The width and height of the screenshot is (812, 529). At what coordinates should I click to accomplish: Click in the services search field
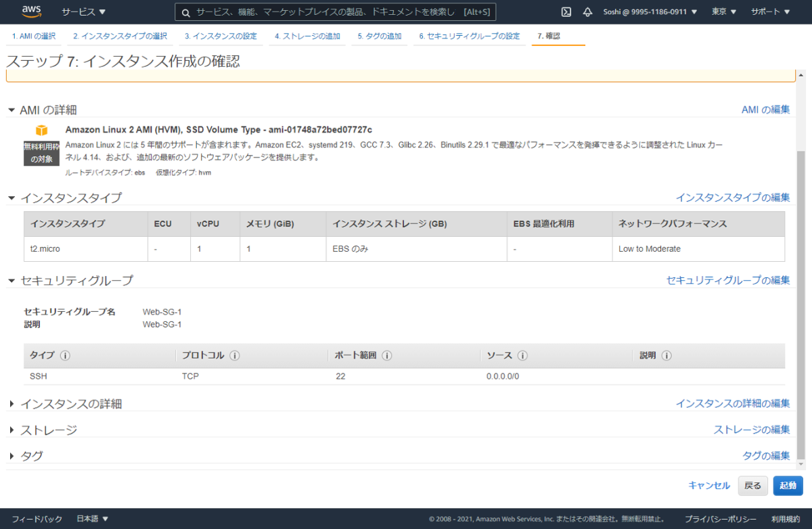point(336,12)
